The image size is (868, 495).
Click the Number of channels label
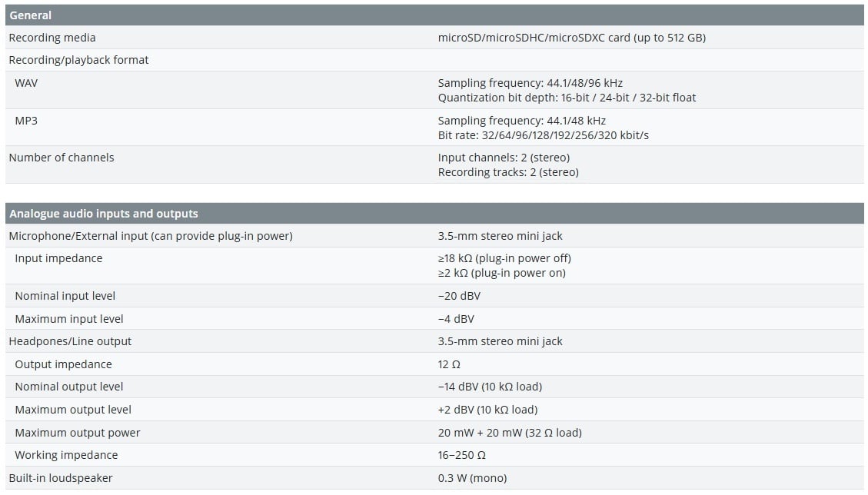(x=62, y=158)
